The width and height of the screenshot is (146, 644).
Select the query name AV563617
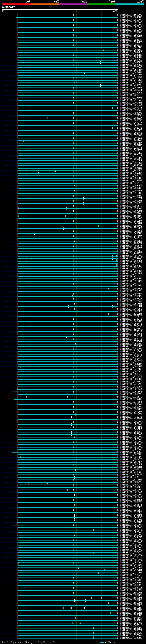(x=8, y=7)
